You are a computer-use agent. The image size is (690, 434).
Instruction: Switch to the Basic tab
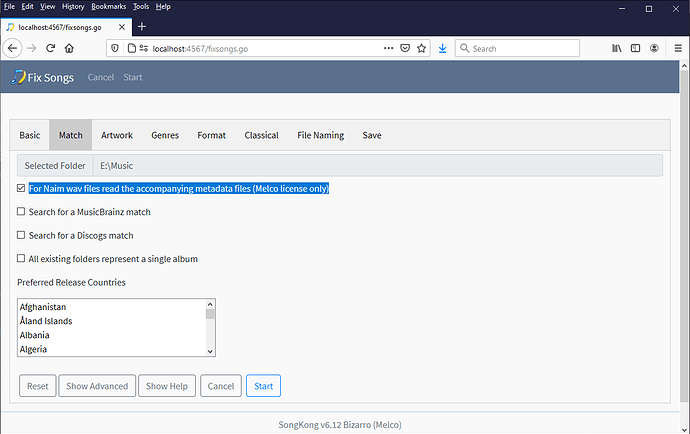coord(29,135)
